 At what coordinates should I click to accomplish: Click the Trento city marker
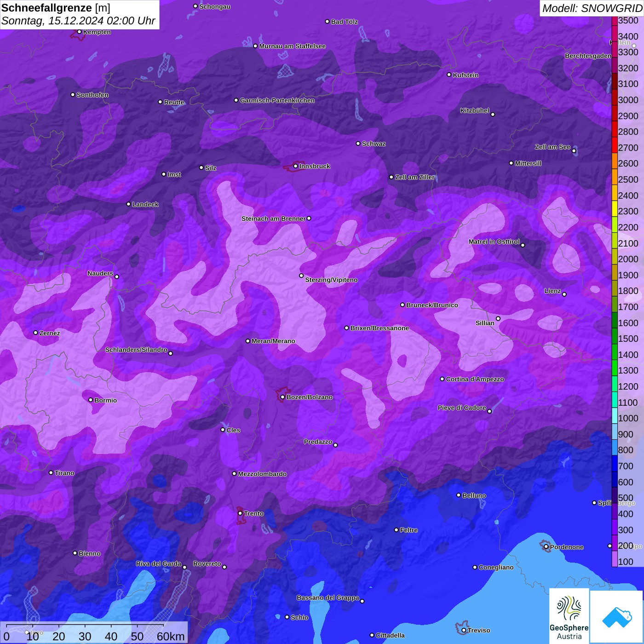[x=240, y=513]
